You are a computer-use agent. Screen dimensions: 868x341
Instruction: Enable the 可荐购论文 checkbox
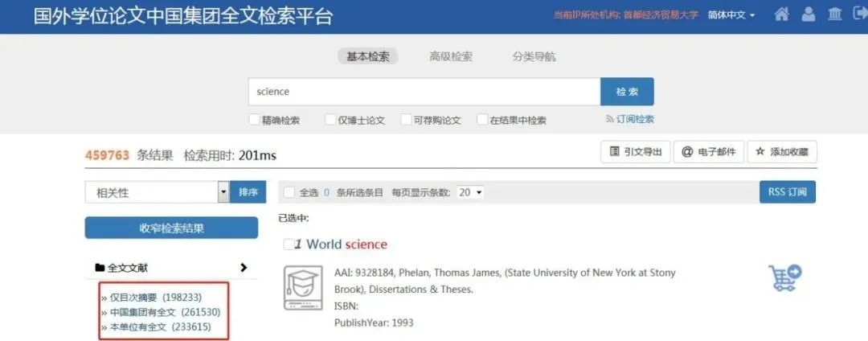pyautogui.click(x=407, y=120)
